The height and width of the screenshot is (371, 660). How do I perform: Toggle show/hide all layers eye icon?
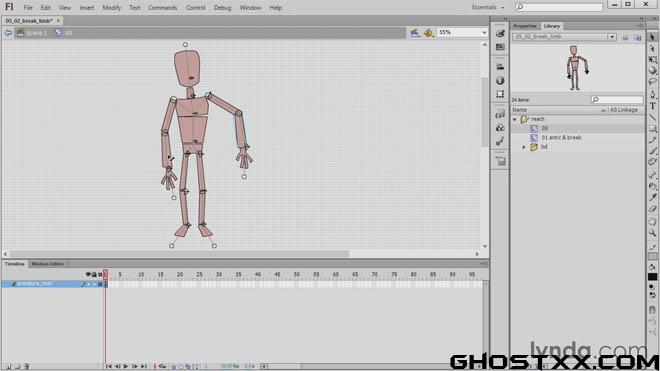point(88,275)
